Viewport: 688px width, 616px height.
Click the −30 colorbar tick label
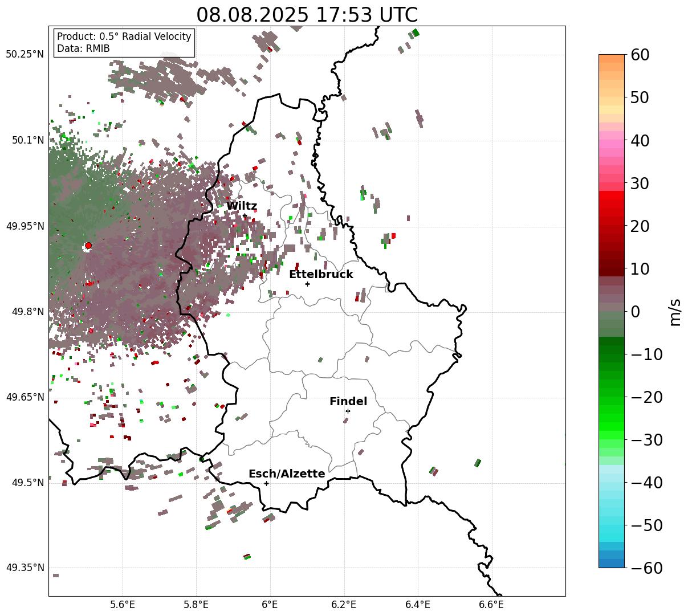pos(646,439)
